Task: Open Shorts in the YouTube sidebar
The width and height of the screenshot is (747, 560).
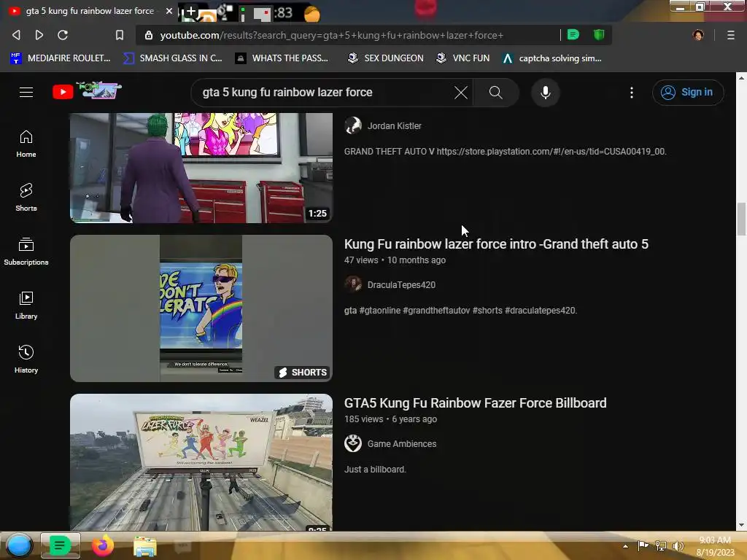Action: coord(26,197)
